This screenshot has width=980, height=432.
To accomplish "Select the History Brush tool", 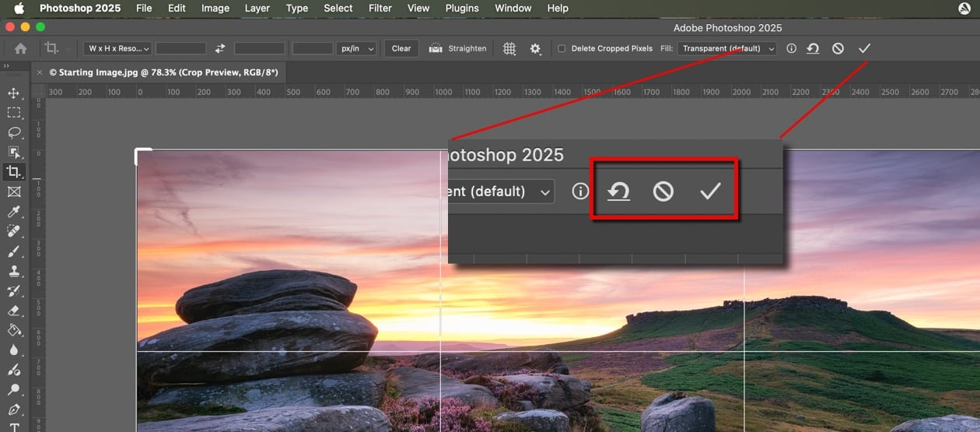I will (14, 291).
